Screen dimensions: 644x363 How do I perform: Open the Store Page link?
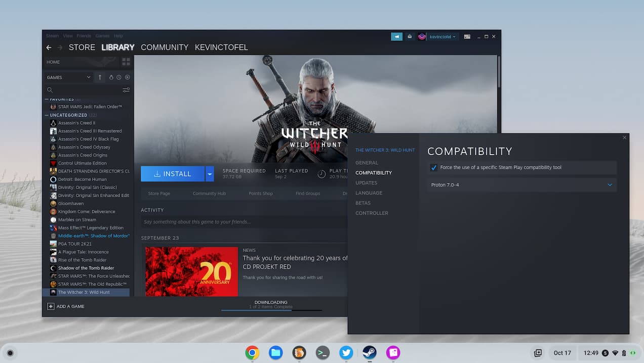click(x=159, y=194)
